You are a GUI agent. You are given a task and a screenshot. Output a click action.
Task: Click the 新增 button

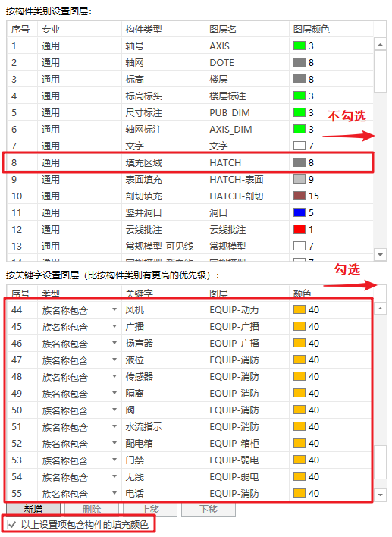[33, 510]
